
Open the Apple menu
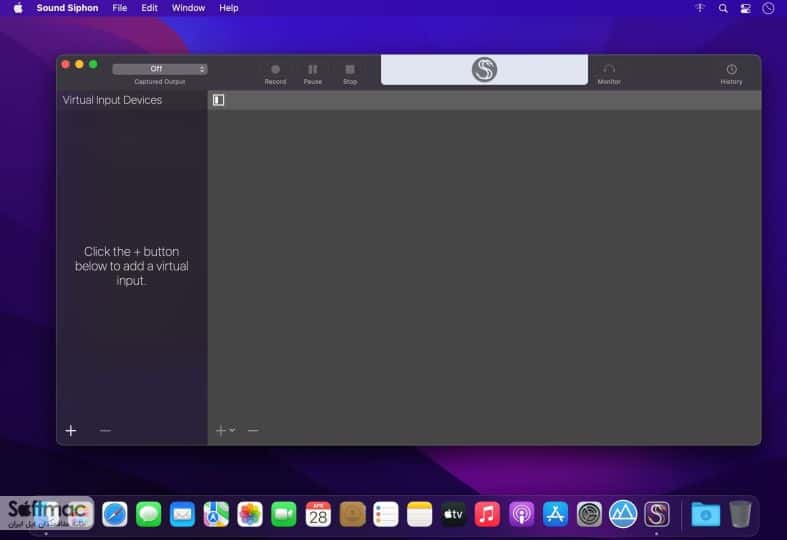pos(18,8)
